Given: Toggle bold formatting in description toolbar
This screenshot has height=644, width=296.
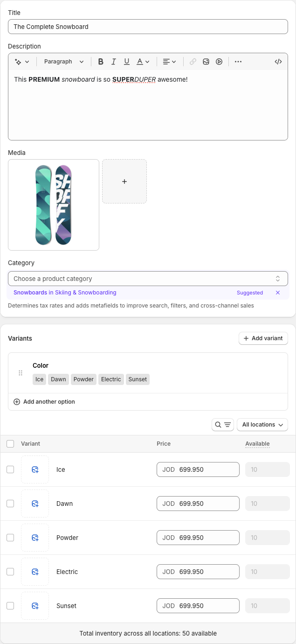Looking at the screenshot, I should click(x=101, y=62).
